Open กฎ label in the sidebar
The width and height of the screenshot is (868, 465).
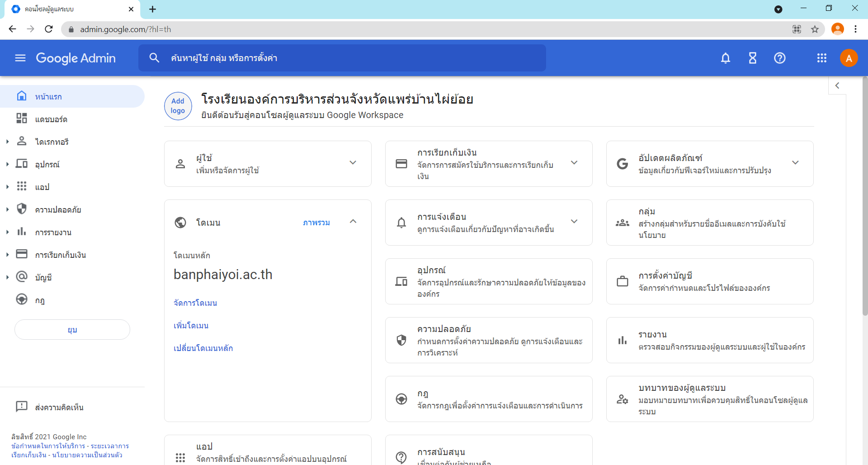40,300
